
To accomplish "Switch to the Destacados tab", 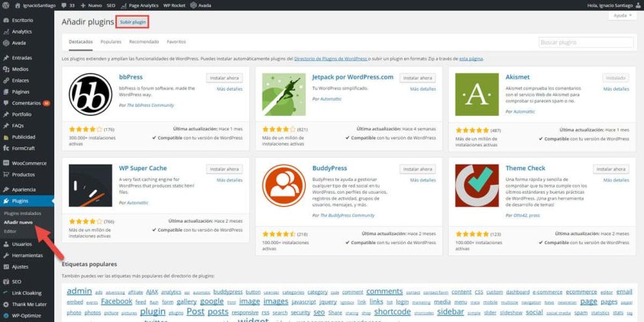I will [80, 42].
